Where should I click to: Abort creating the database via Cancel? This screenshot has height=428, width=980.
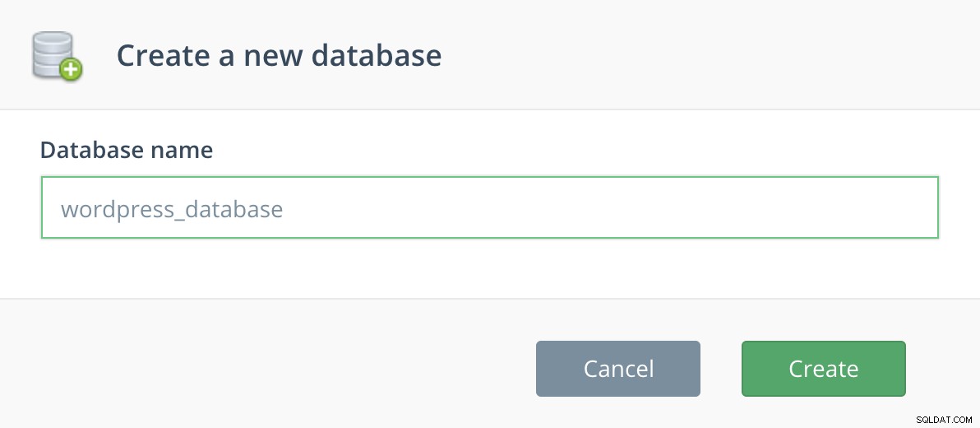click(618, 369)
